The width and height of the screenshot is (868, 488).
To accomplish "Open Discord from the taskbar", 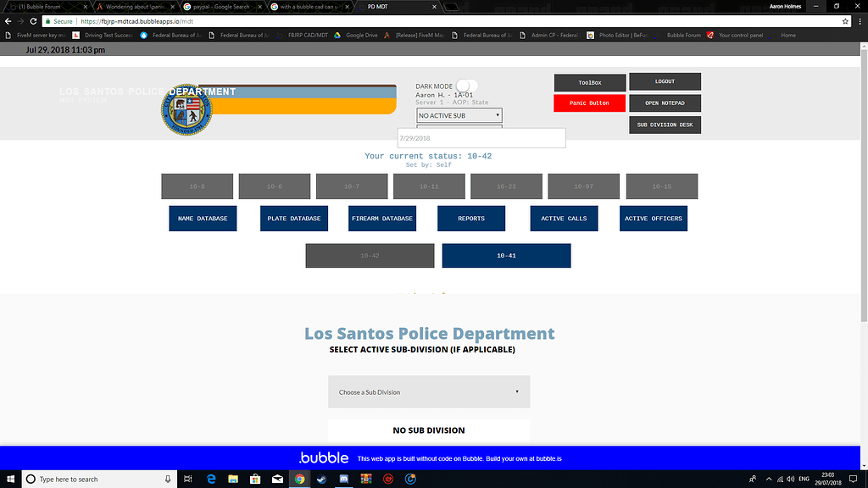I will (x=343, y=479).
